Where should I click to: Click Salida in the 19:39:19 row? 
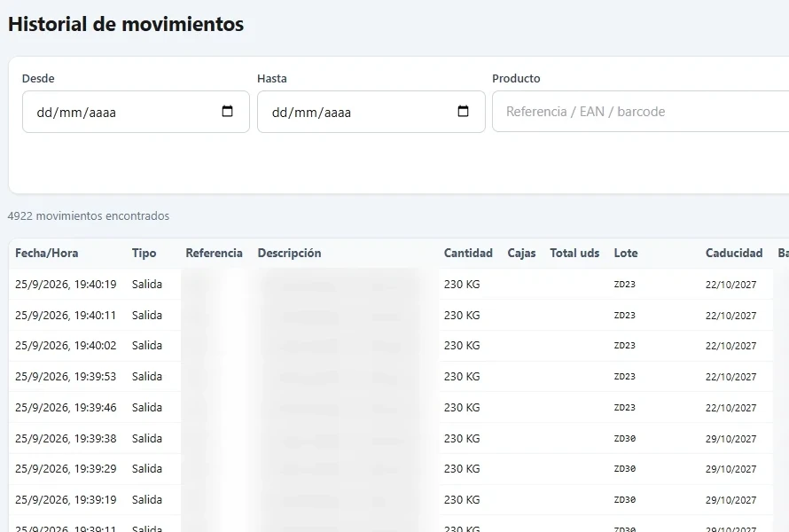pos(147,500)
